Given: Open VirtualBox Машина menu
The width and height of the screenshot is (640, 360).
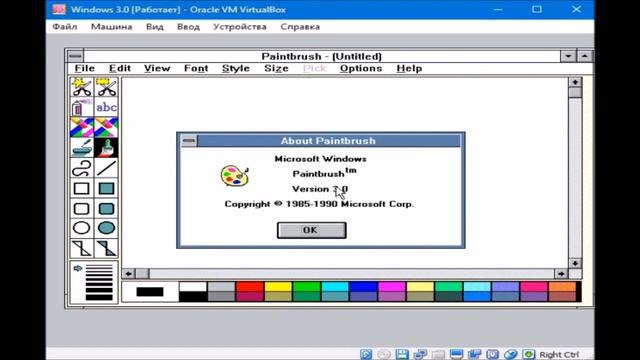Looking at the screenshot, I should tap(111, 27).
